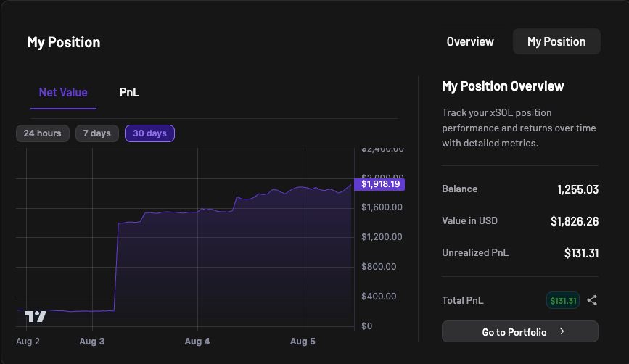Click the TradingView logo on the chart
This screenshot has height=364, width=629.
tap(36, 317)
